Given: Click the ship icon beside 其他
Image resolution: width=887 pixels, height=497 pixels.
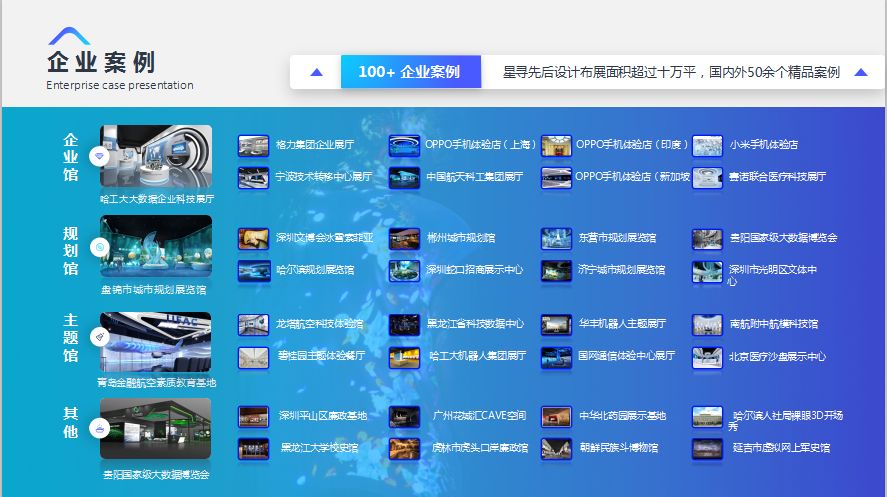Looking at the screenshot, I should pyautogui.click(x=100, y=428).
